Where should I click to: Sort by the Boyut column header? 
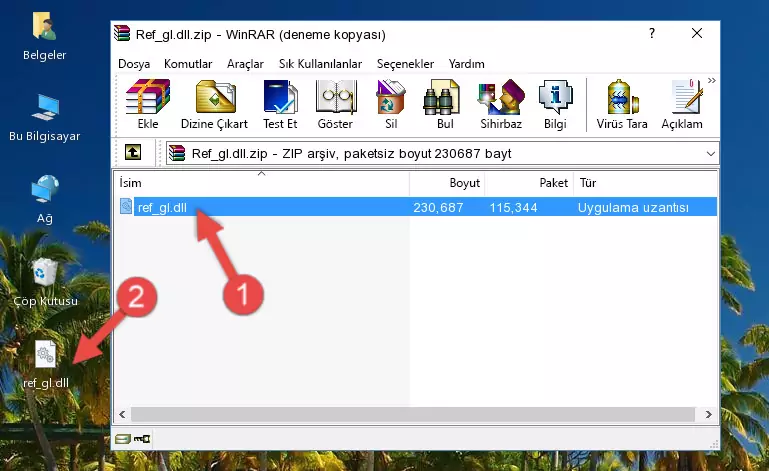(x=447, y=183)
